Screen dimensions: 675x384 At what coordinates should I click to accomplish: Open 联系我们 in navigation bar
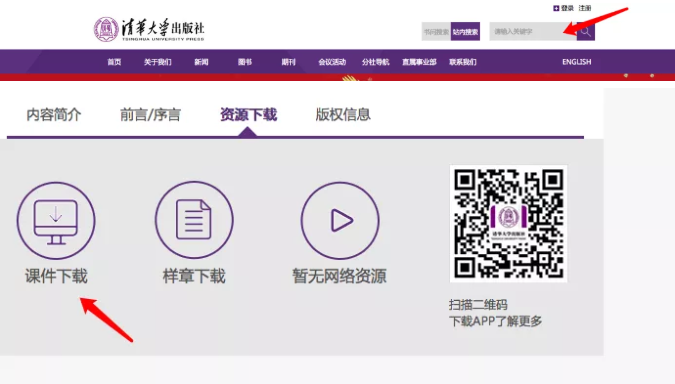[463, 62]
